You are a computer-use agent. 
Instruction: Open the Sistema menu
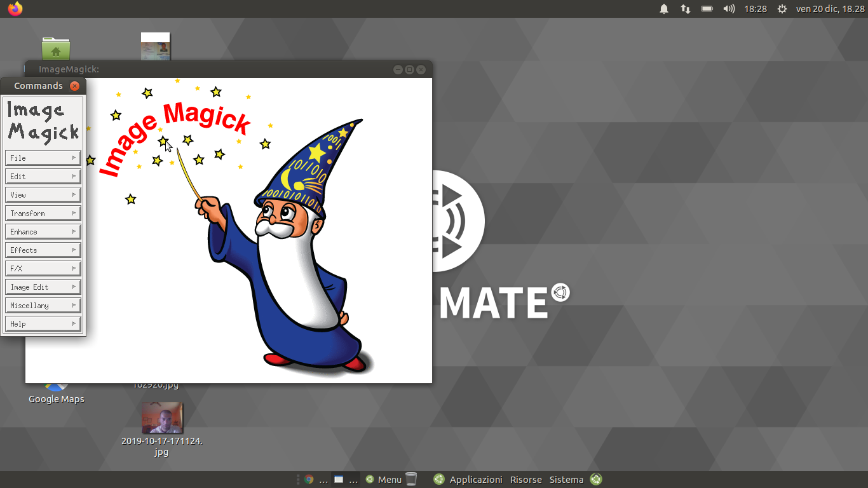[566, 480]
